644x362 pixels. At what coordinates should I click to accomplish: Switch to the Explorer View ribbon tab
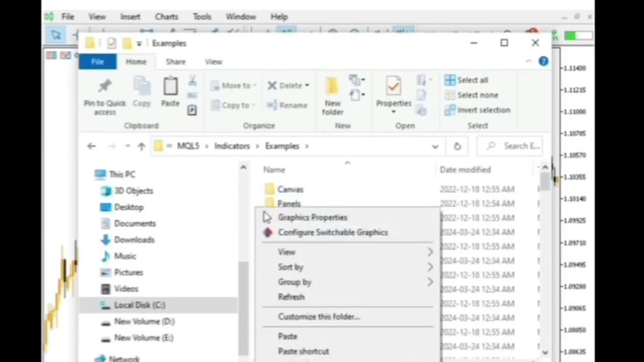pos(213,62)
